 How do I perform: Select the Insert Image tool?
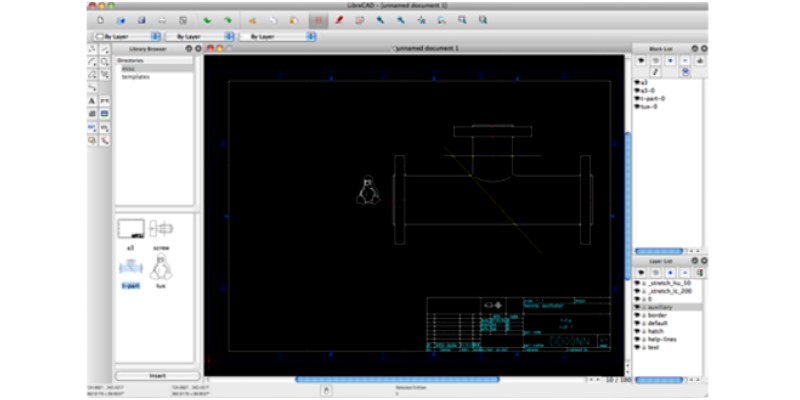105,113
